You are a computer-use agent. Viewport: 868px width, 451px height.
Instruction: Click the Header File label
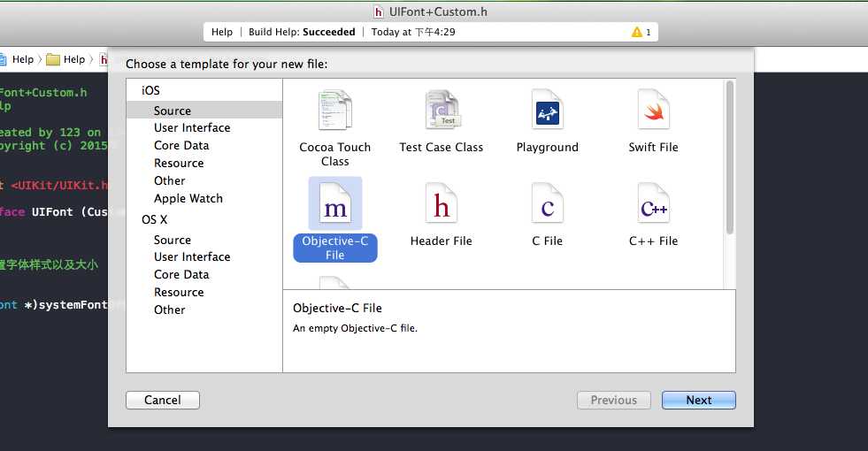pos(442,241)
